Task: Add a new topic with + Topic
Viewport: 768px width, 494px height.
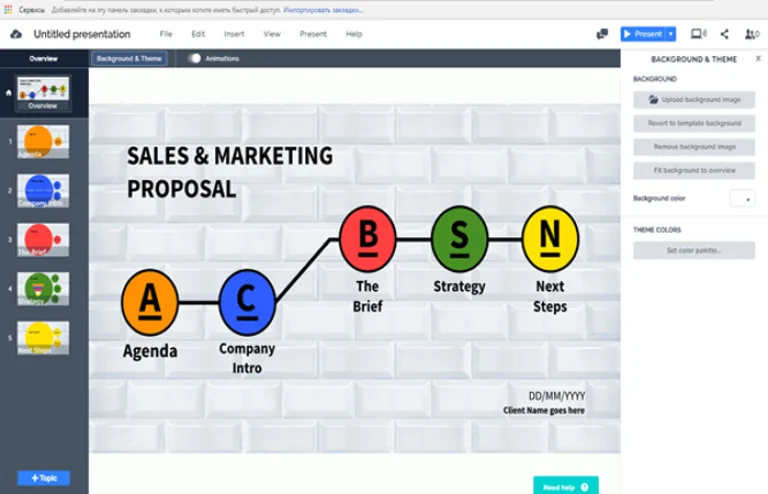Action: [44, 478]
